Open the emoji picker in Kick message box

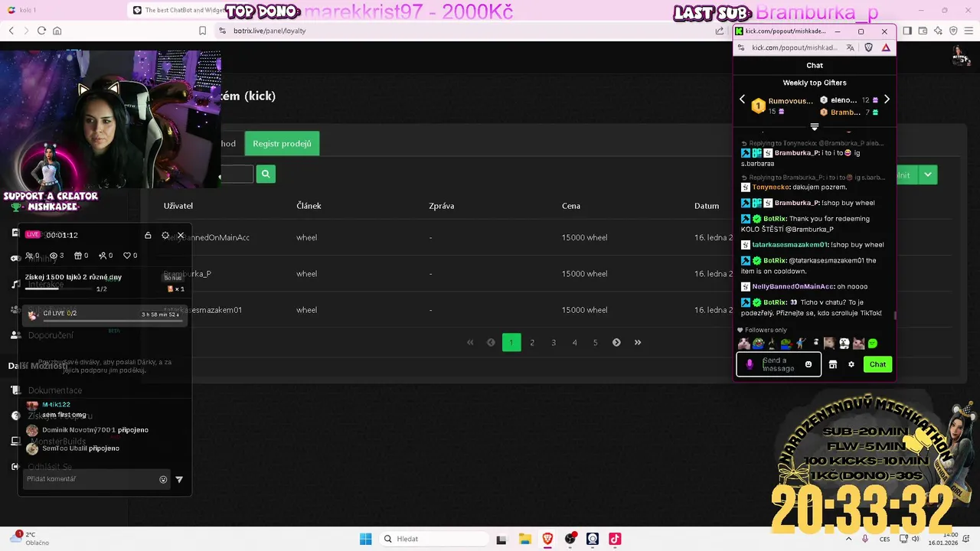coord(808,364)
